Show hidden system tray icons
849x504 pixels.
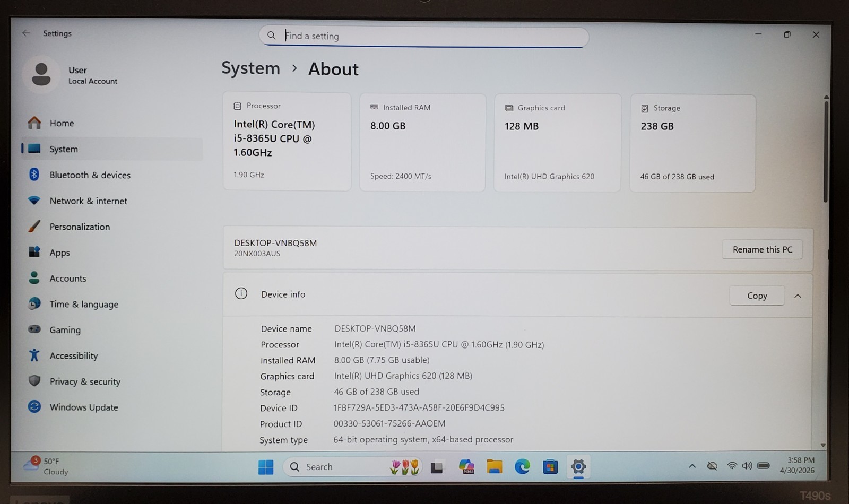click(692, 466)
